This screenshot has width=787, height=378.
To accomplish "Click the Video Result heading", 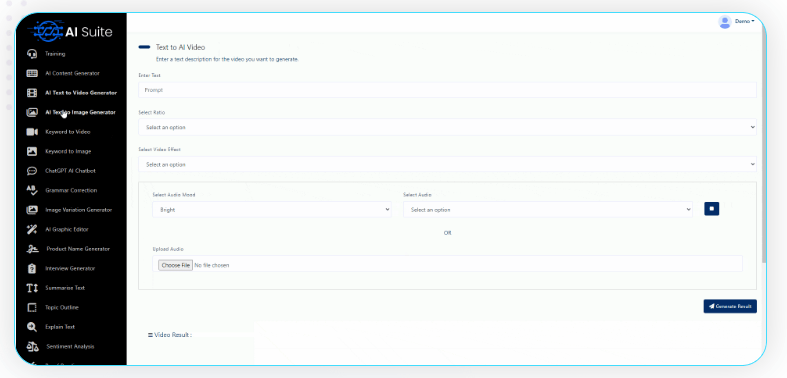I will click(170, 335).
